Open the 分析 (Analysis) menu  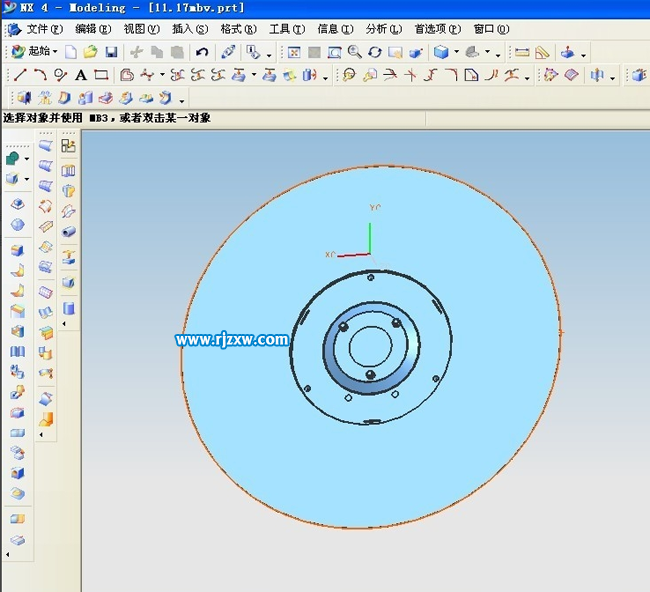tap(383, 29)
